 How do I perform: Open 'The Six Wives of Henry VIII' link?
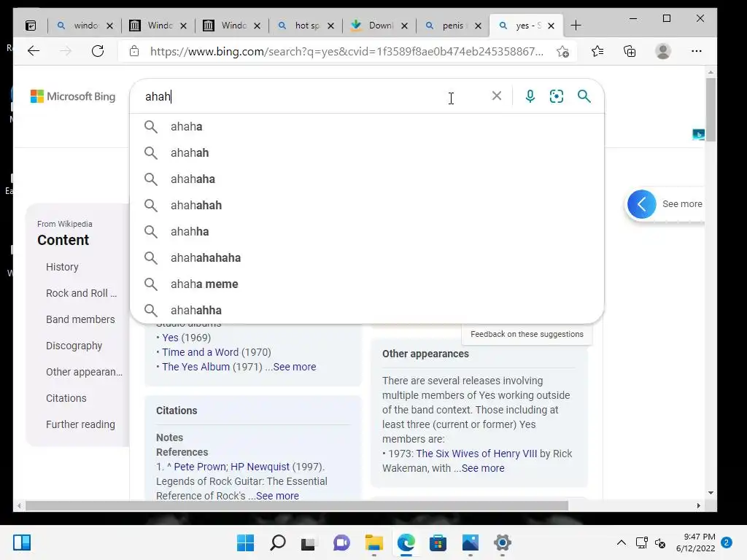[476, 454]
